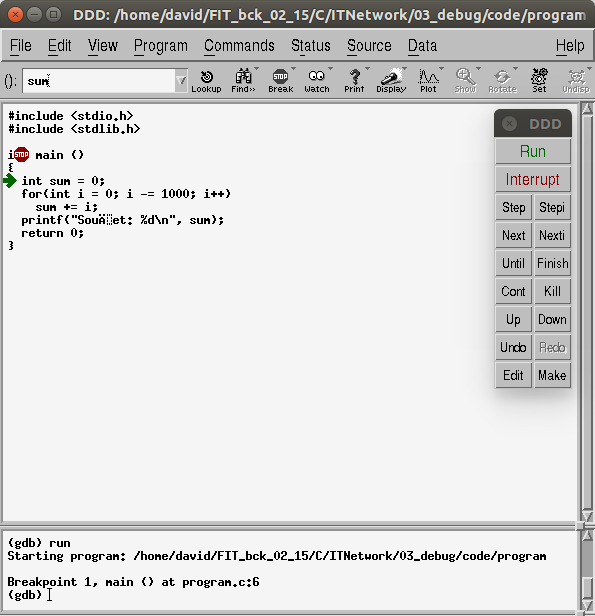Click the Redo button in command tool

pos(552,347)
